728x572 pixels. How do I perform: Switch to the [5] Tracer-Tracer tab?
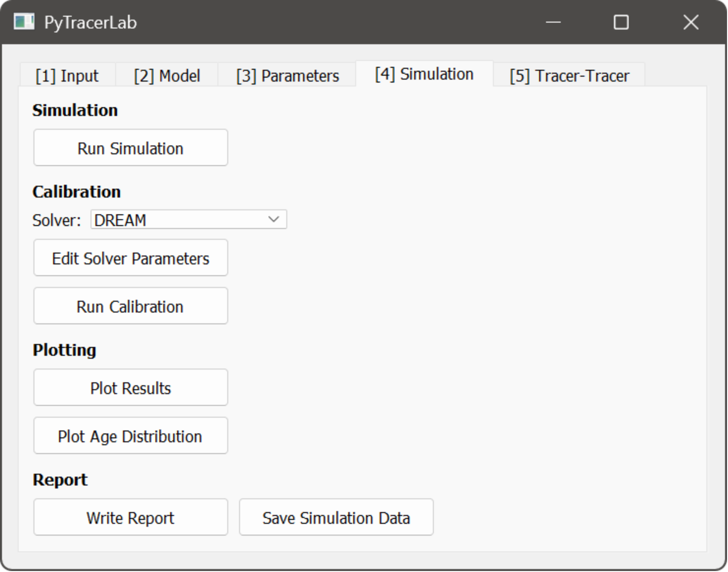pos(570,75)
